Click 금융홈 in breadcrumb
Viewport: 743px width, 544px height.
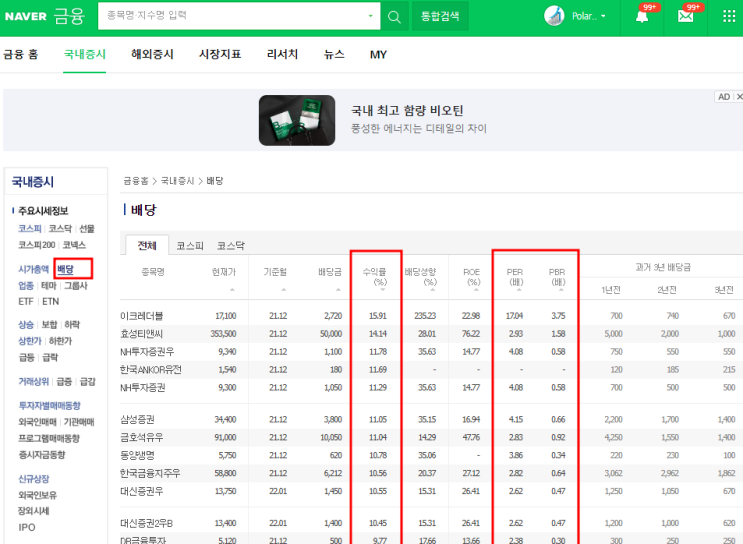pyautogui.click(x=136, y=181)
